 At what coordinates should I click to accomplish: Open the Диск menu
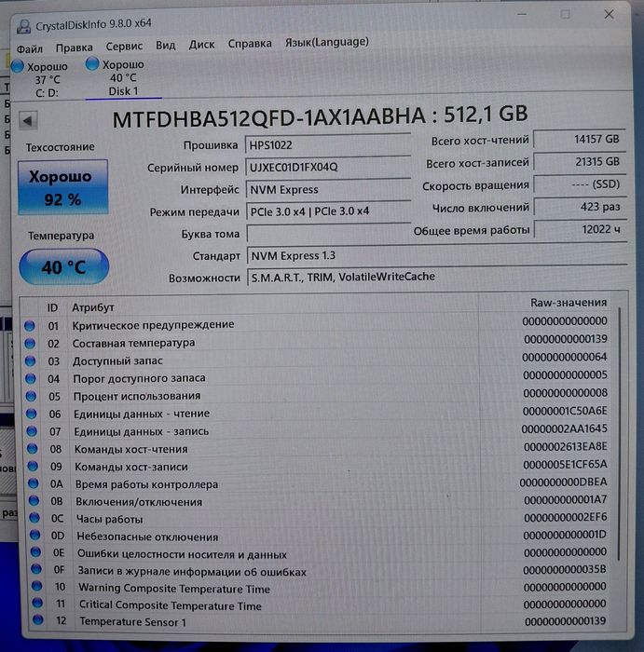[x=201, y=44]
